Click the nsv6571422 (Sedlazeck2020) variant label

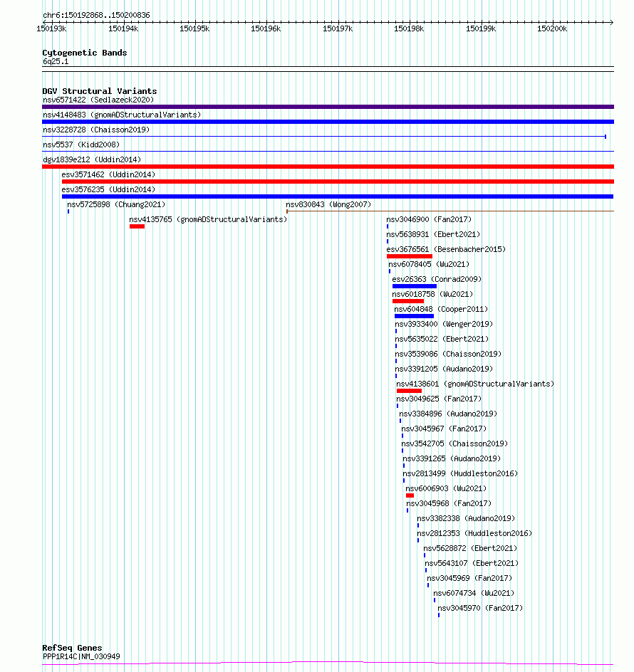[98, 100]
